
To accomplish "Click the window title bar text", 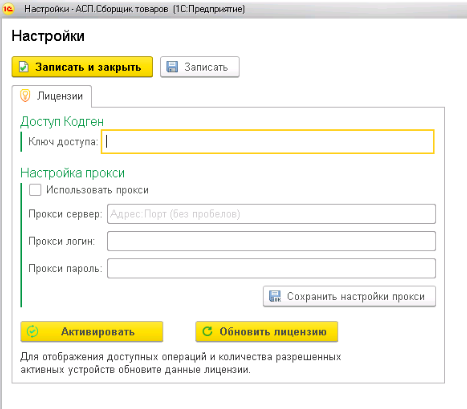I will click(134, 9).
